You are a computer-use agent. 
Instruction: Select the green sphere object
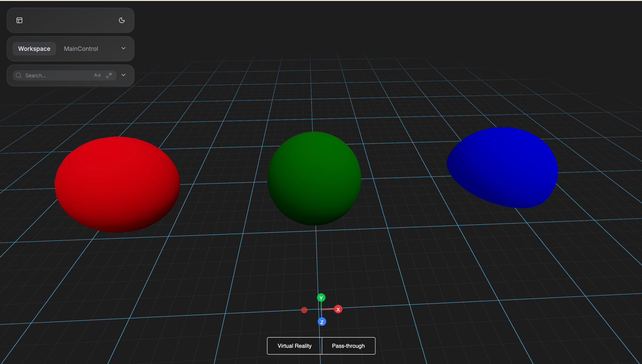click(314, 178)
